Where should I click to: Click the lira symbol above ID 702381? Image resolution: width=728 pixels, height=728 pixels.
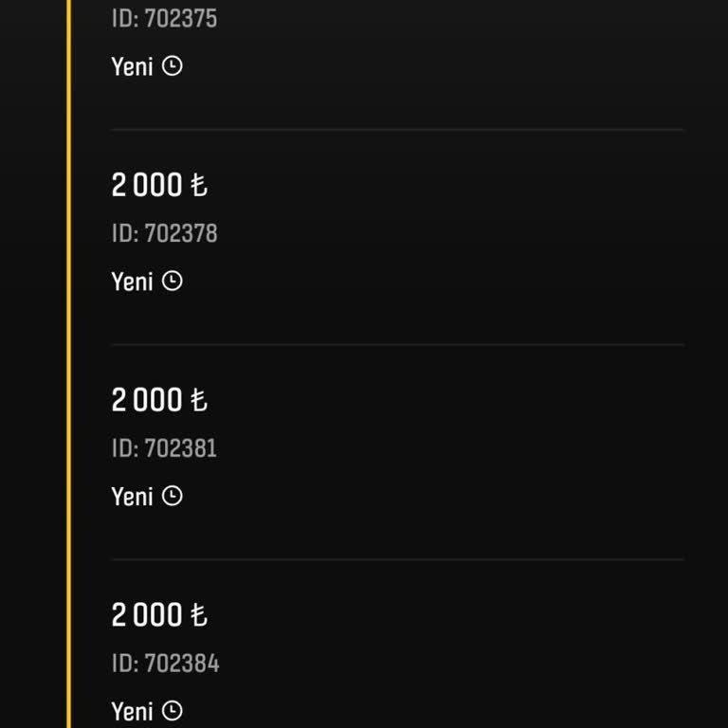(198, 401)
